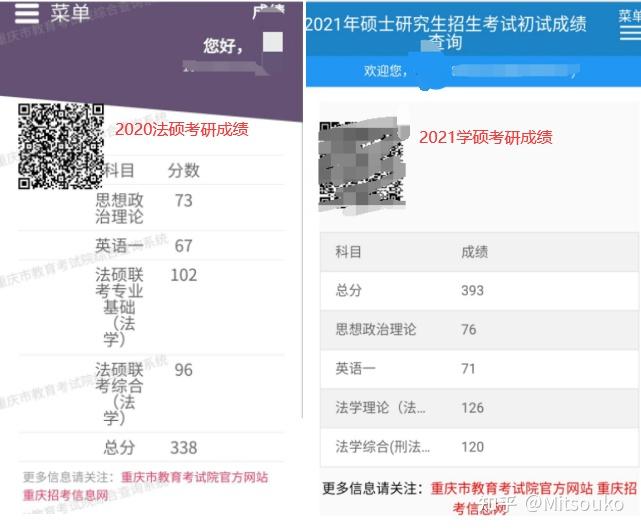Click '更多信息请关注:' in the right panel

click(x=372, y=488)
